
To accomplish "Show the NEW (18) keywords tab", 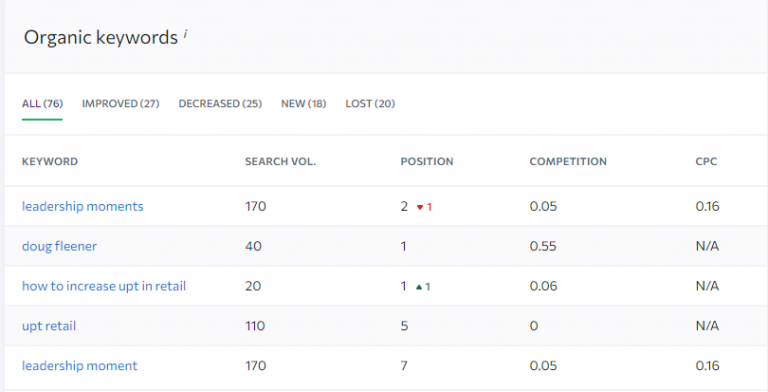I will [303, 103].
